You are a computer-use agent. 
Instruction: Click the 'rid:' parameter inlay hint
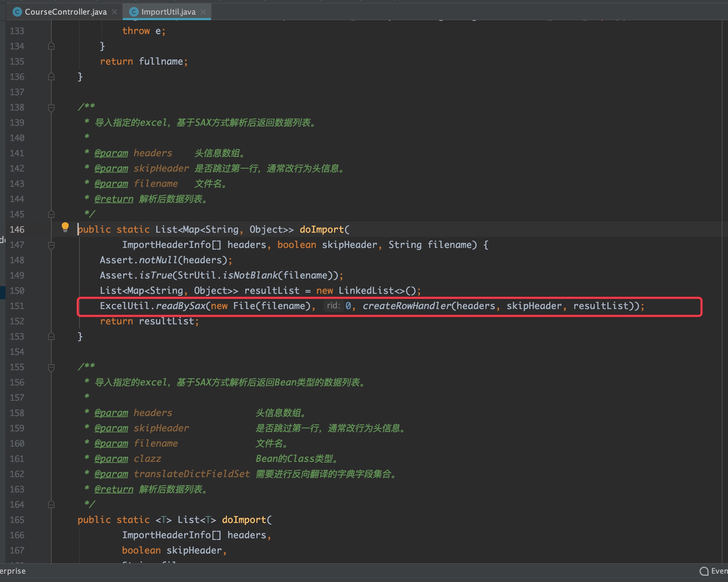(333, 306)
